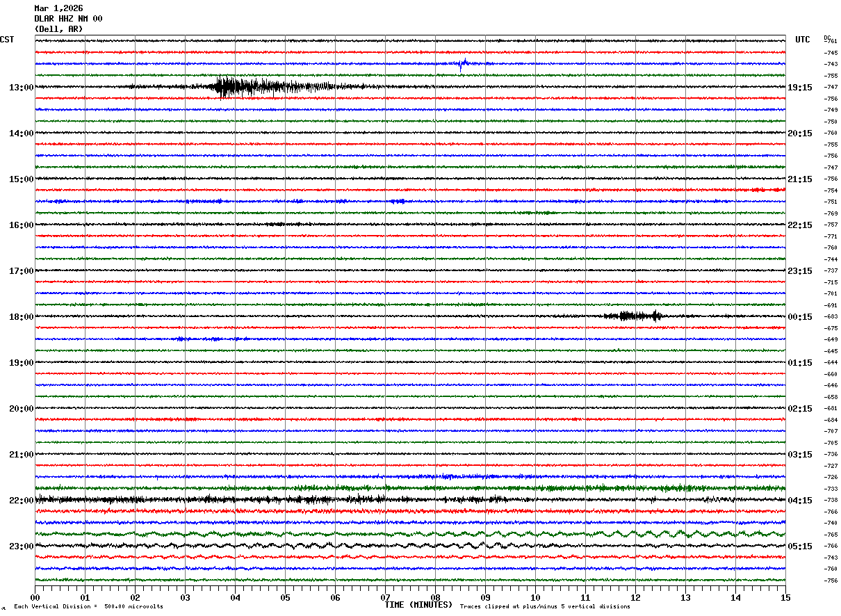
Task: Click the 00:15 UTC time label
Action: coord(800,317)
